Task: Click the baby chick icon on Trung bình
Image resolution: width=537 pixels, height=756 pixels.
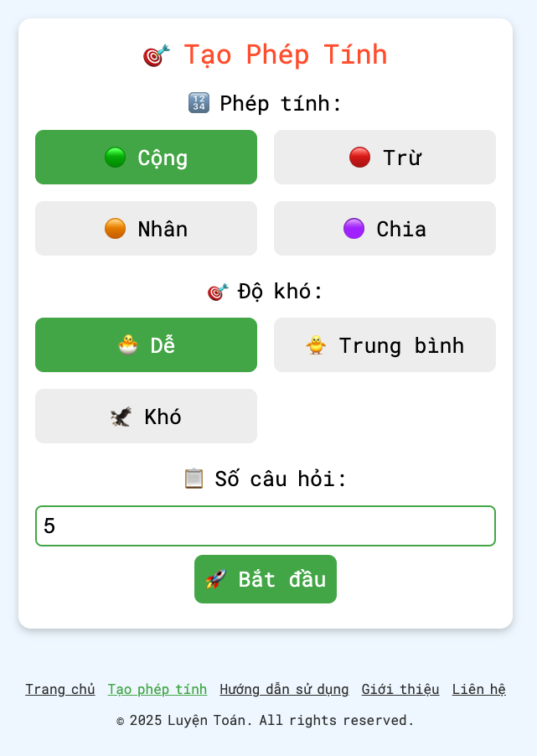Action: (316, 345)
